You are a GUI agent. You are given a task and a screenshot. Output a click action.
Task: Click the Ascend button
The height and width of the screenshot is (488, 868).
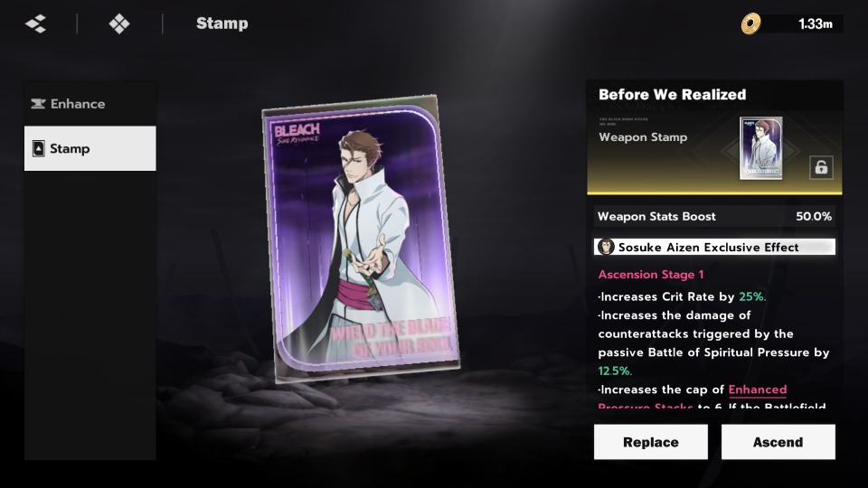[778, 442]
